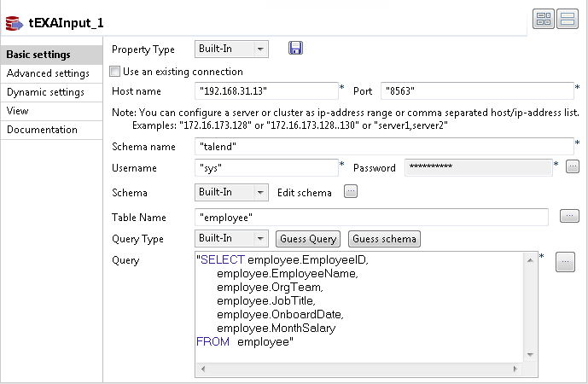
Task: Switch to the side-by-side layout view icon
Action: (544, 20)
